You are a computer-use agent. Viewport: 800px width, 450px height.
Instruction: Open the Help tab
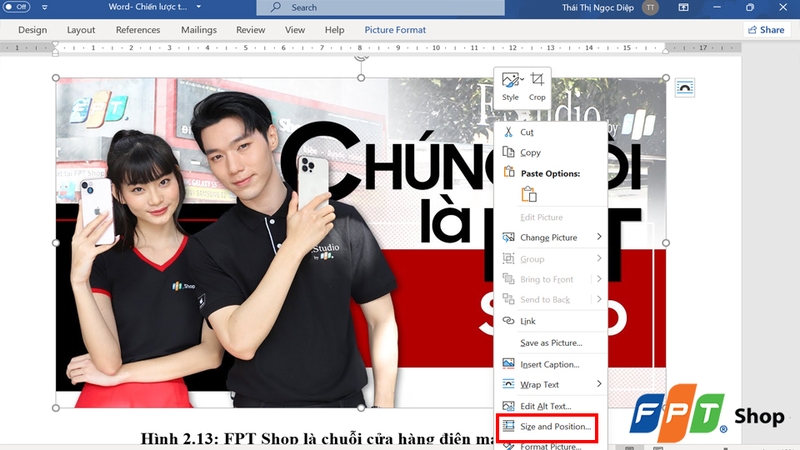[x=335, y=30]
